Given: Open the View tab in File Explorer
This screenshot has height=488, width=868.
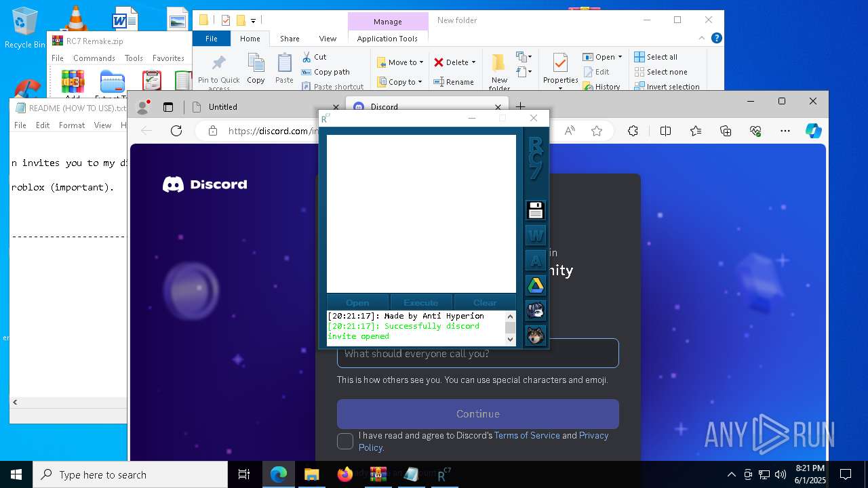Looking at the screenshot, I should point(328,39).
